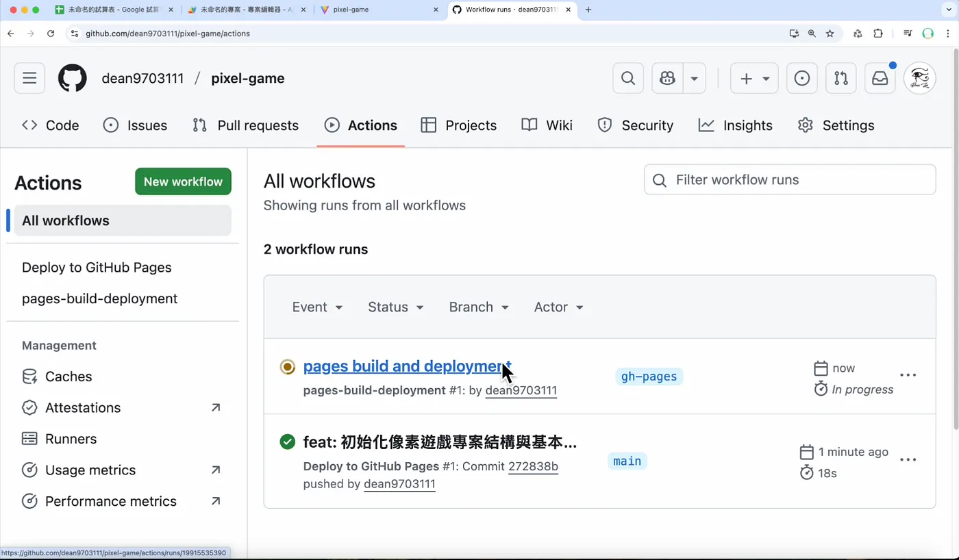Expand the Actor filter dropdown
Screen dimensions: 959x560
point(559,307)
